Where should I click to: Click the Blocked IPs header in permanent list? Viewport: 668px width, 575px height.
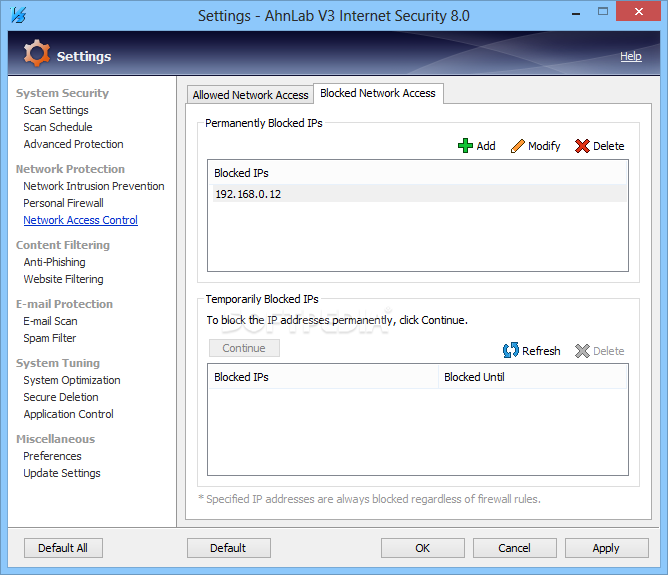click(418, 173)
